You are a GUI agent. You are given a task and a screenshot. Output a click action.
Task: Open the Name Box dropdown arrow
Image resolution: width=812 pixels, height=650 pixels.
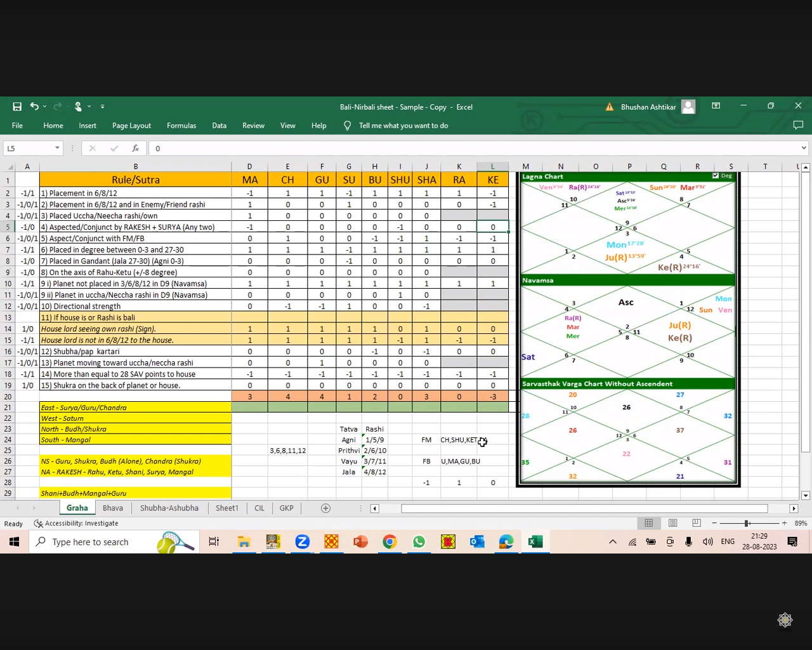click(x=57, y=149)
